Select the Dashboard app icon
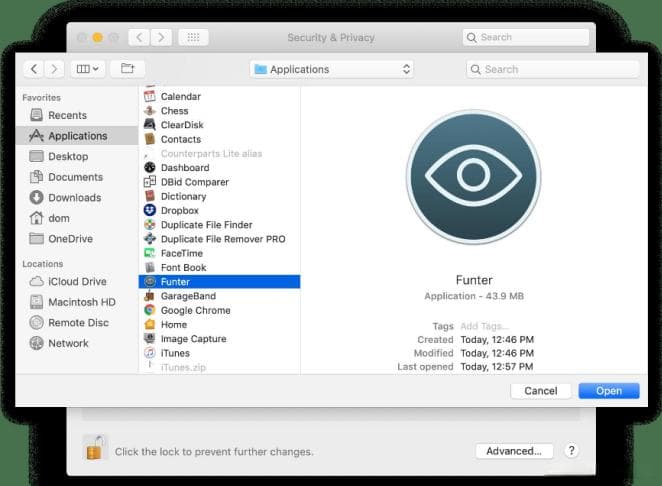This screenshot has height=486, width=662. tap(150, 168)
